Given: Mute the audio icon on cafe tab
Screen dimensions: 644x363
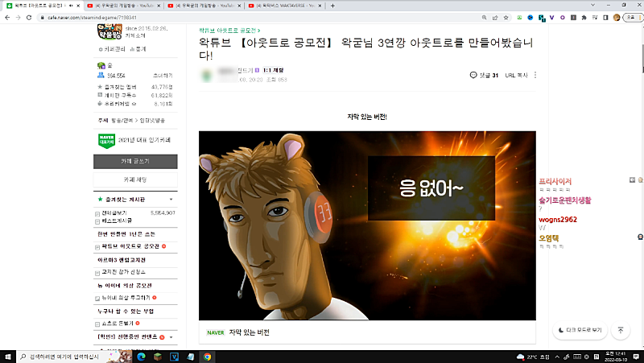Looking at the screenshot, I should 70,6.
